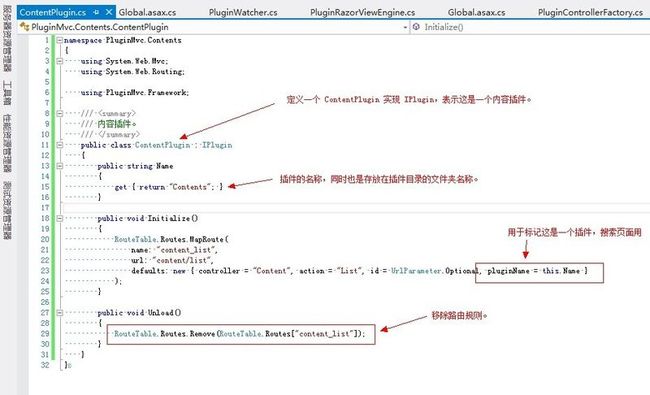Click using PluginMvc.Framework statement
Image resolution: width=650 pixels, height=395 pixels.
(x=135, y=92)
